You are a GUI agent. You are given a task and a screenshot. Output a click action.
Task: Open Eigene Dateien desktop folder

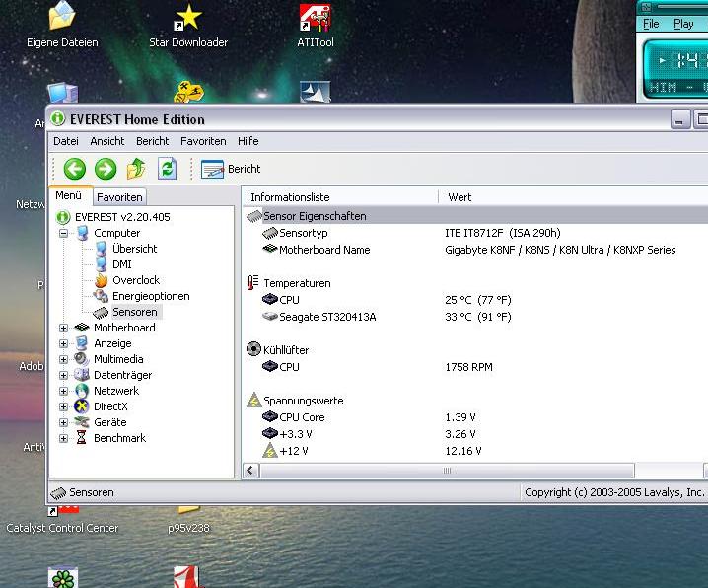click(x=62, y=26)
